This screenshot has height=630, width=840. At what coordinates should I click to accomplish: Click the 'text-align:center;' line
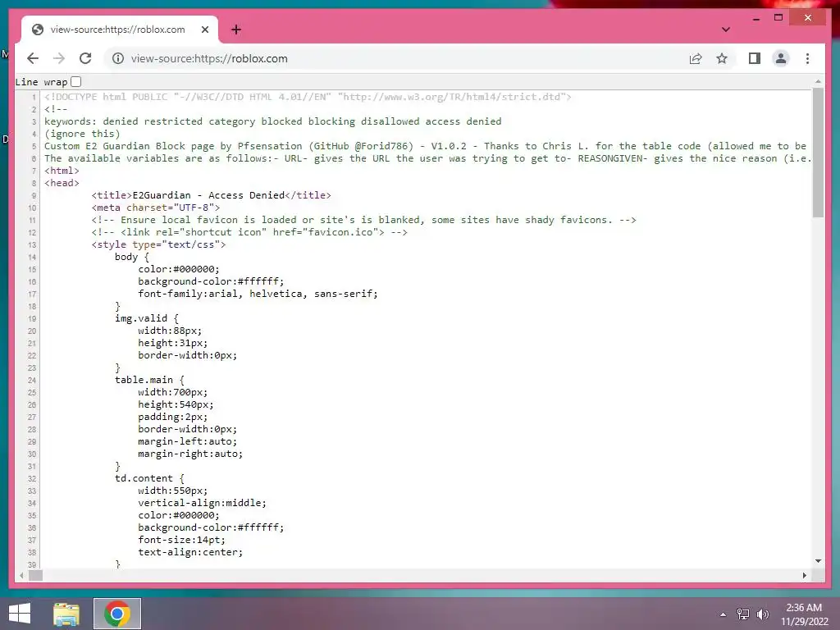(190, 552)
